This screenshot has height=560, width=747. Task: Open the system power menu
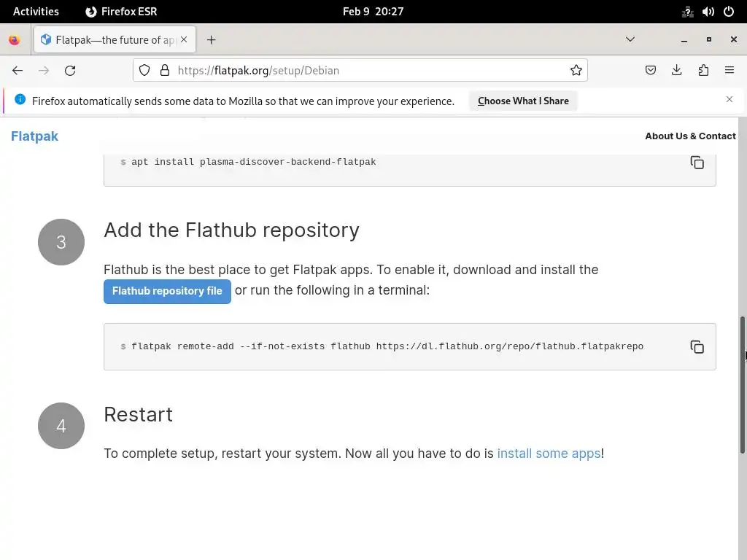[x=728, y=12]
